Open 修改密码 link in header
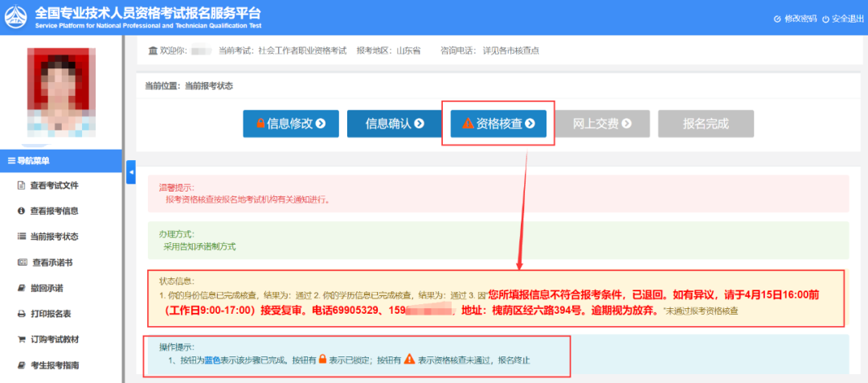This screenshot has width=868, height=383. 800,19
